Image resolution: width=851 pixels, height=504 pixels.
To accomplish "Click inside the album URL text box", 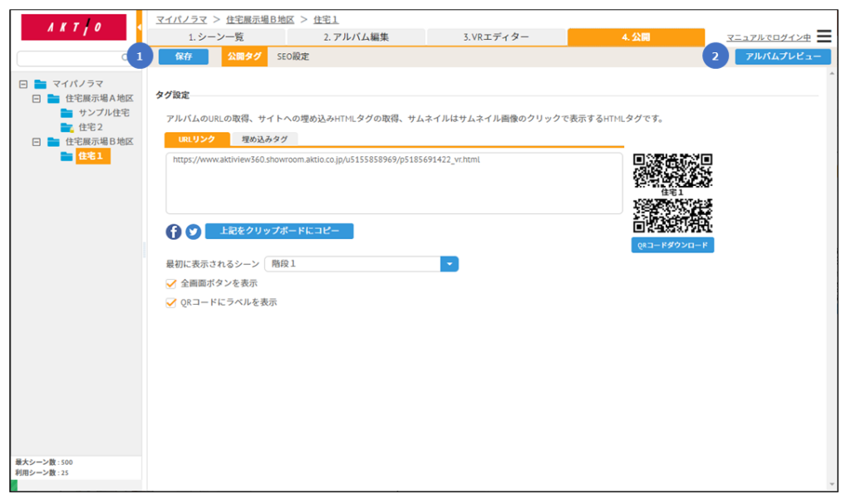I will tap(393, 187).
